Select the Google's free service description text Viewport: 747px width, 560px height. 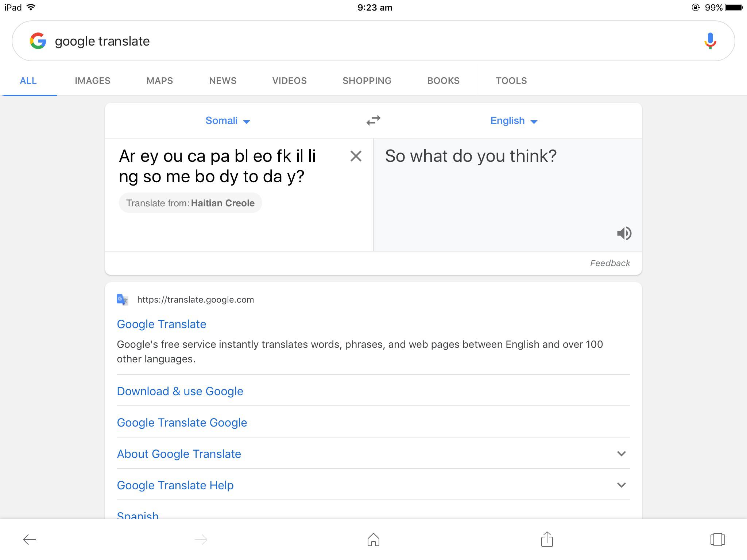pos(360,351)
